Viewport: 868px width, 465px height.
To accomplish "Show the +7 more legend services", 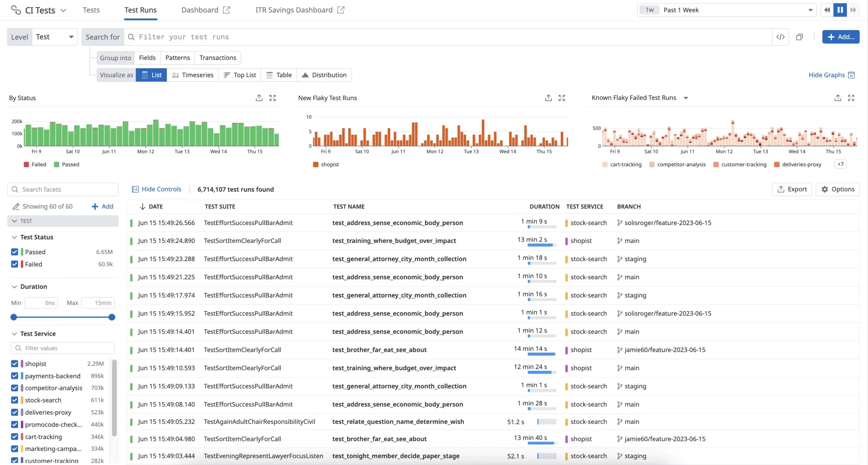I will point(841,164).
